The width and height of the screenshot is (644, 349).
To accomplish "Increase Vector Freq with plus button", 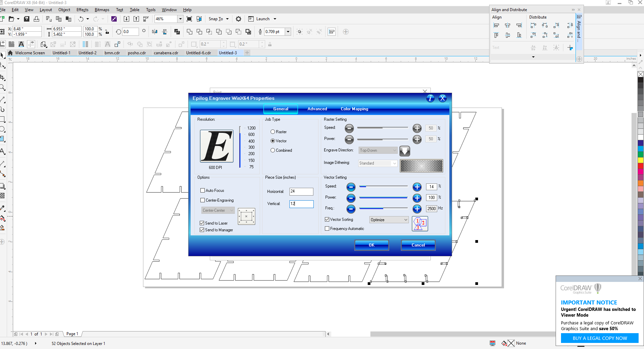I will (x=417, y=209).
